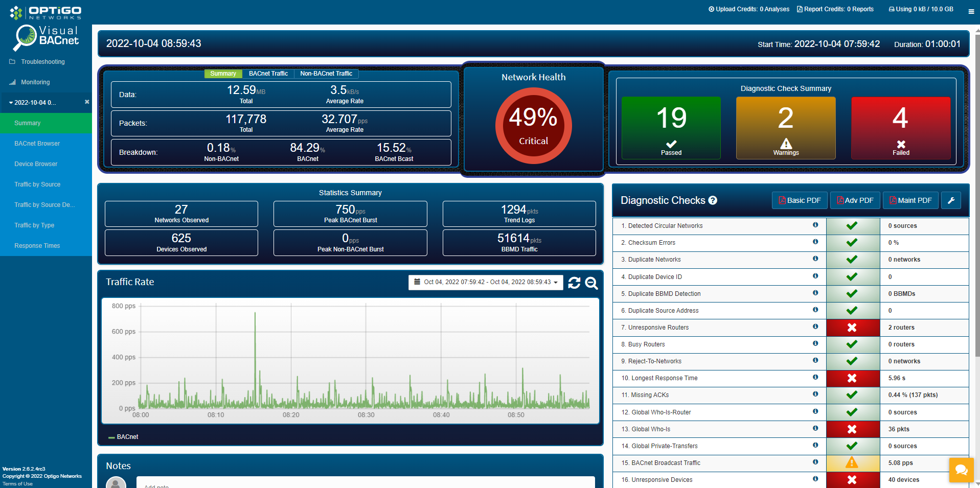Open the hamburger menu at top right
Screen dimensions: 980x488
pyautogui.click(x=971, y=11)
